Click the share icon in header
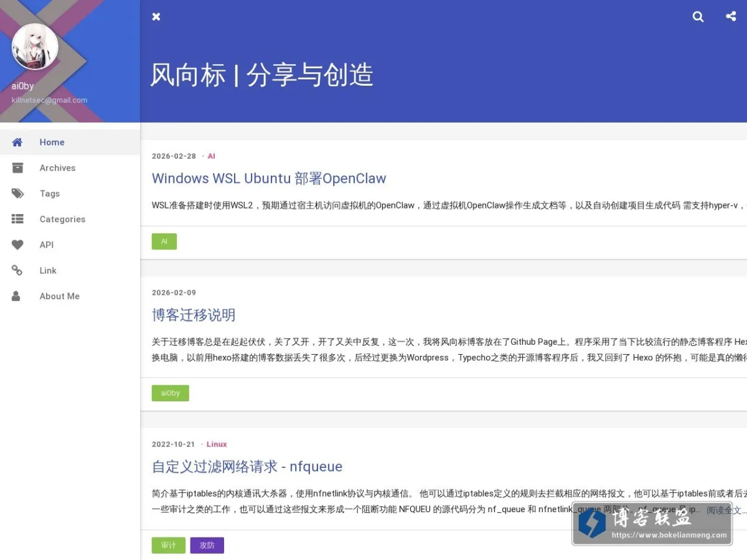Viewport: 747px width, 560px height. coord(731,16)
